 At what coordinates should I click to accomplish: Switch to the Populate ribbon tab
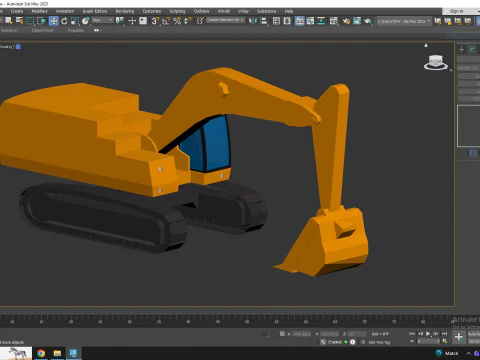tap(76, 30)
